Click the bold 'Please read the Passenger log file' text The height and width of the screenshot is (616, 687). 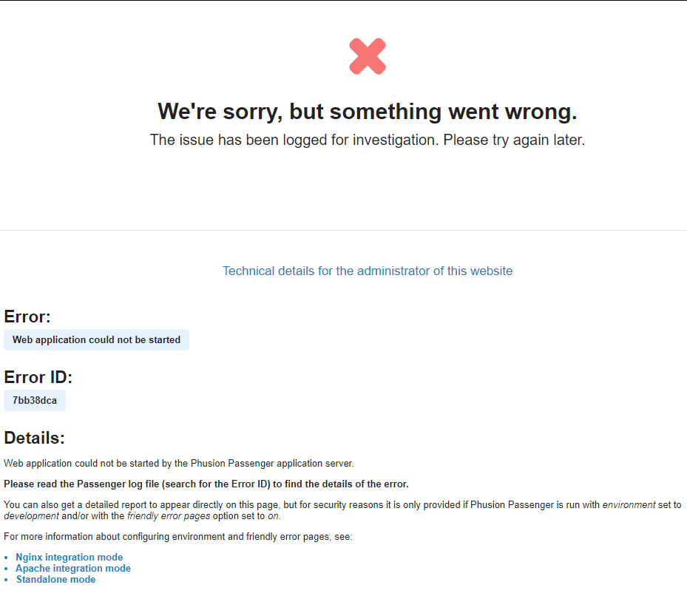(206, 484)
